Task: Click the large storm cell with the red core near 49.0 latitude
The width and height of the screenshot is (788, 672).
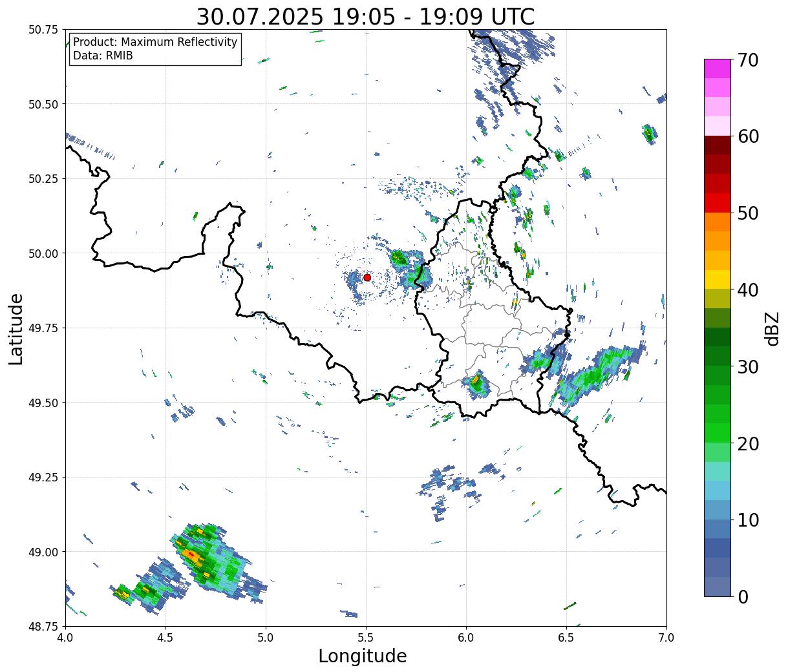Action: coord(210,561)
